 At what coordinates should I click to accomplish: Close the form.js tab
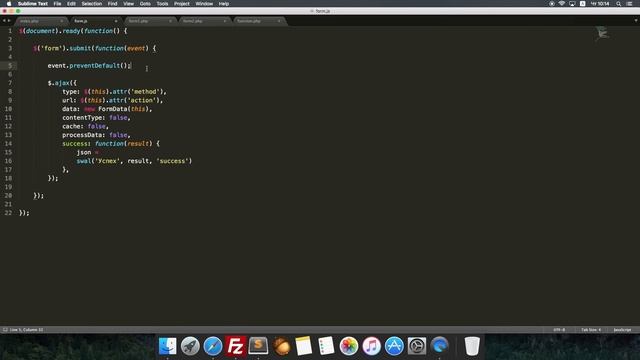pyautogui.click(x=116, y=21)
